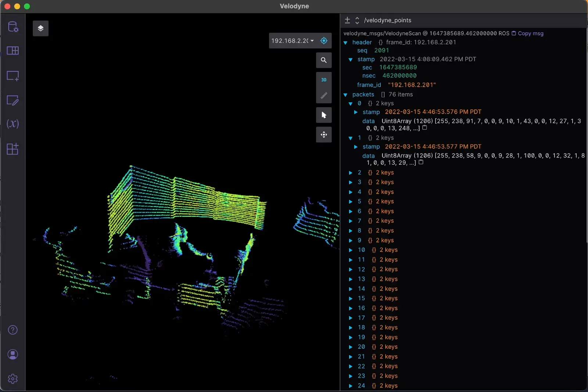Open the account profile icon
This screenshot has height=392, width=588.
13,354
